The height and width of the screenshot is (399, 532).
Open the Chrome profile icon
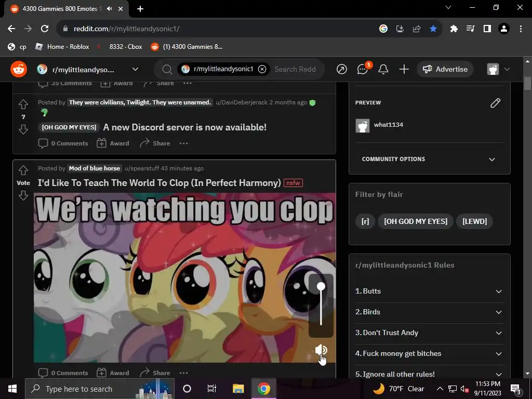click(x=504, y=29)
